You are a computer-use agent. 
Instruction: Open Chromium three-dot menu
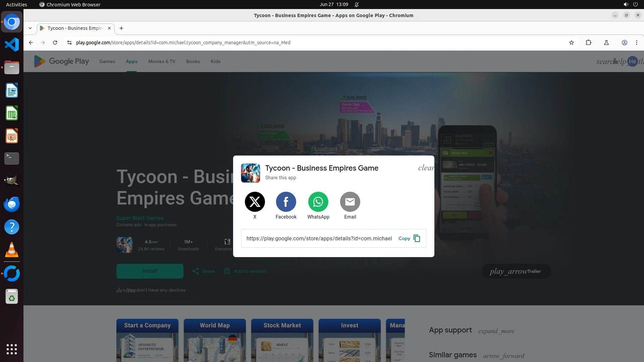(x=636, y=43)
